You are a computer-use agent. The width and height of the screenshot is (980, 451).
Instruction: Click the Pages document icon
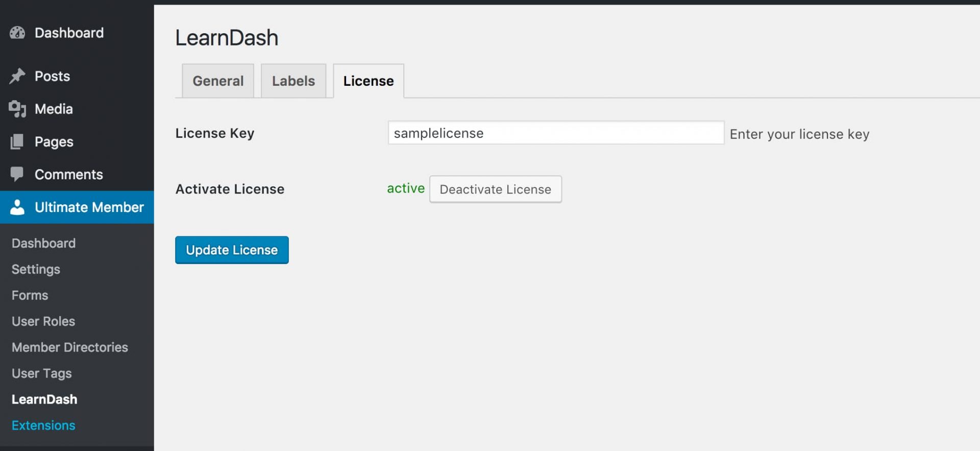click(x=17, y=141)
